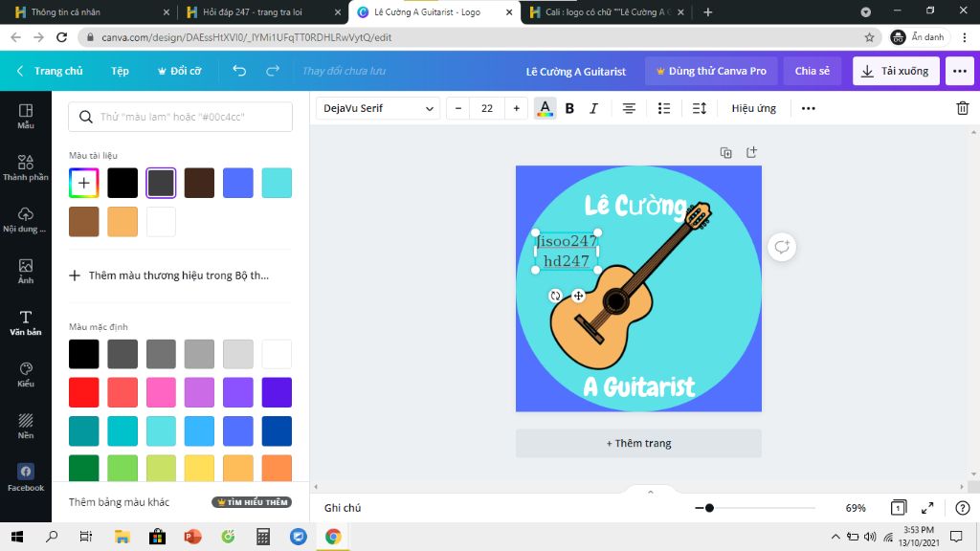Select the dark brown document color
Screen dimensions: 980x551
[x=199, y=183]
